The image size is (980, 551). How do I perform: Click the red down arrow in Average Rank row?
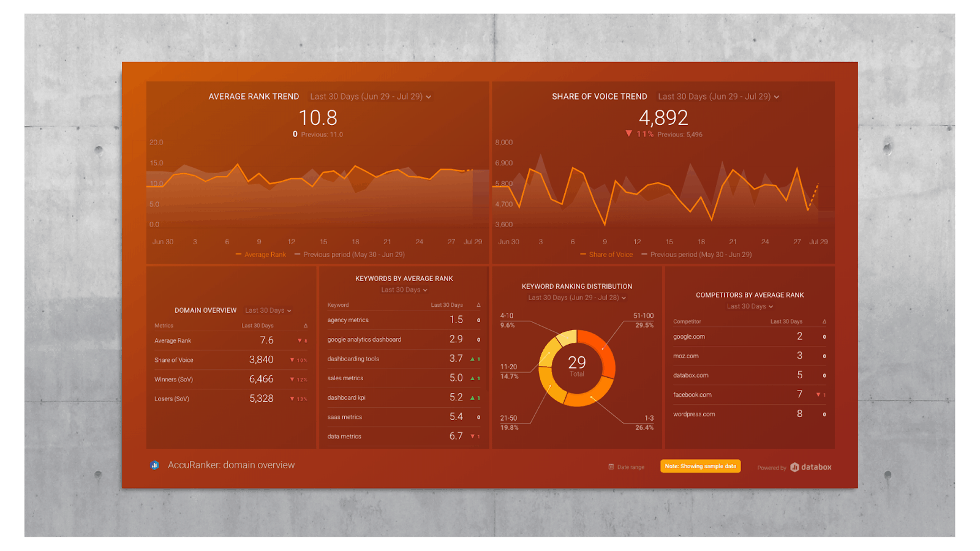click(300, 341)
